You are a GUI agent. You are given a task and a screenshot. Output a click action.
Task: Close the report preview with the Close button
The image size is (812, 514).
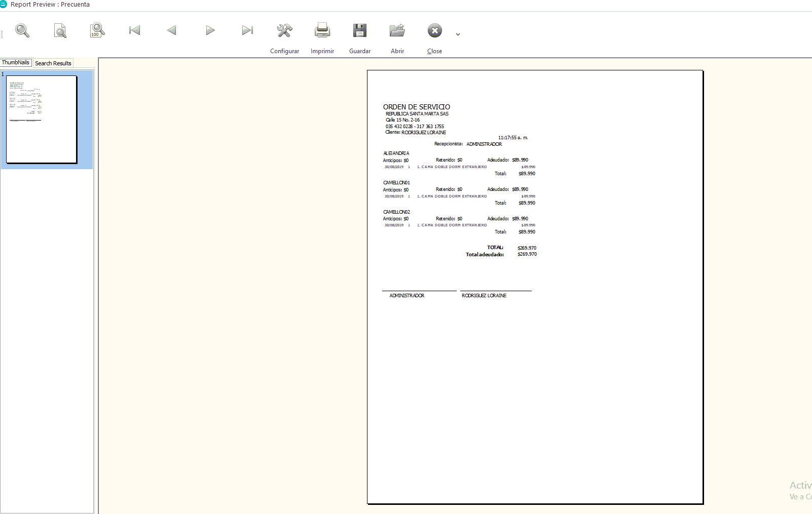[434, 36]
